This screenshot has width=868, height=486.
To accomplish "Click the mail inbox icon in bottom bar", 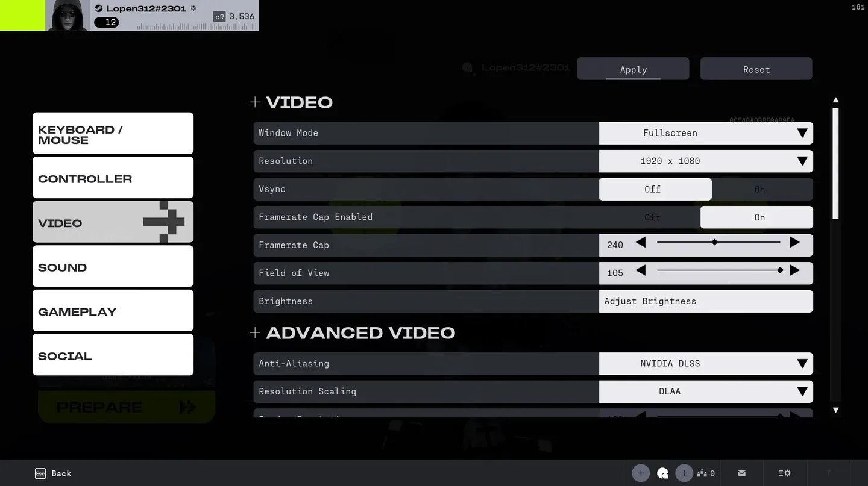I will tap(741, 473).
